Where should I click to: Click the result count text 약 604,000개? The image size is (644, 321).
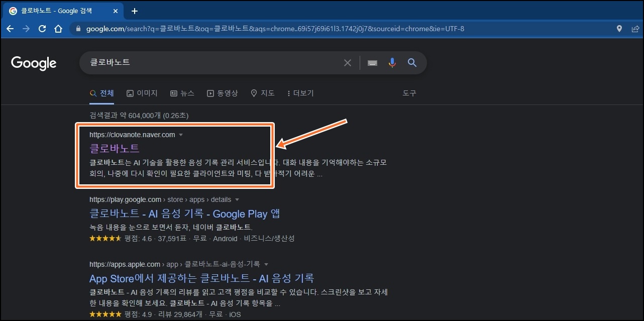click(140, 116)
